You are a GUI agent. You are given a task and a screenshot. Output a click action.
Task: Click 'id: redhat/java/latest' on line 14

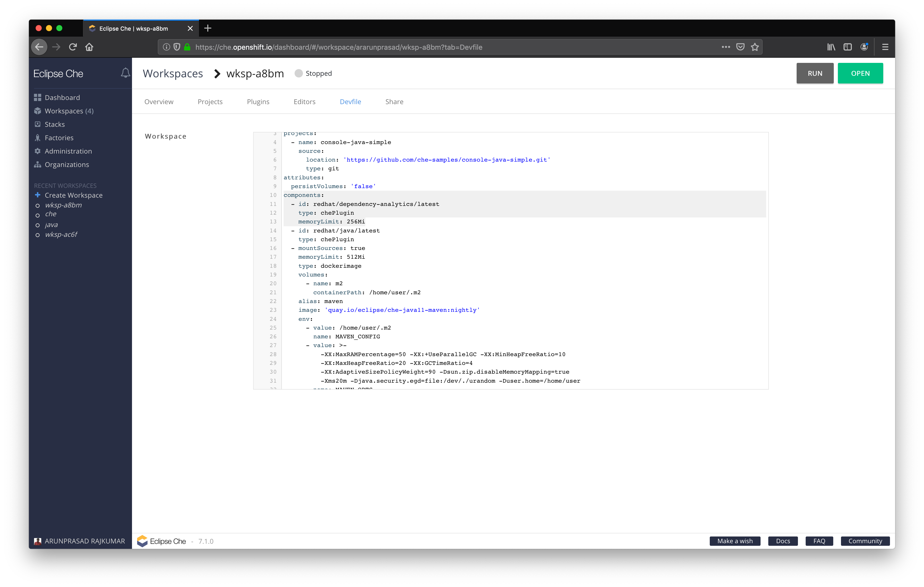coord(339,230)
